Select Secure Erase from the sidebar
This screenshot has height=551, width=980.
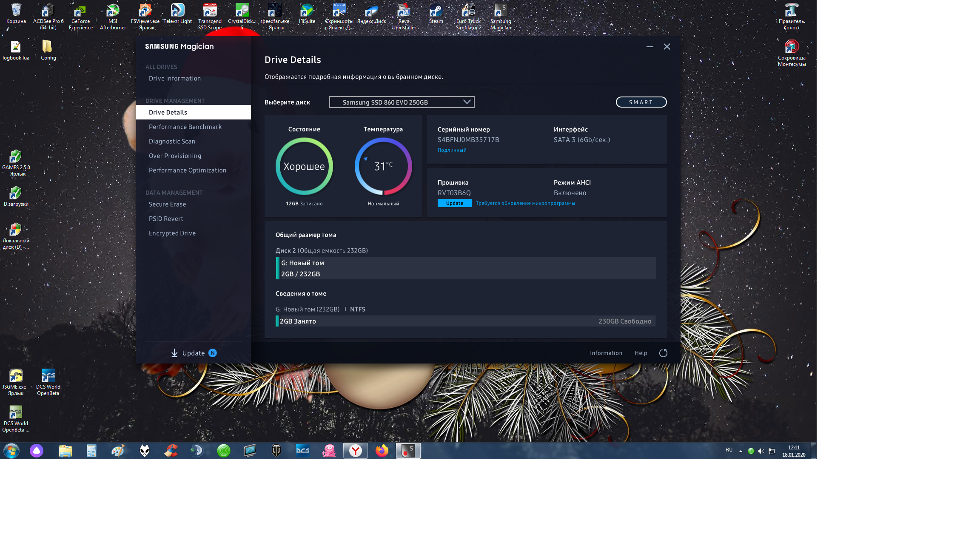167,204
